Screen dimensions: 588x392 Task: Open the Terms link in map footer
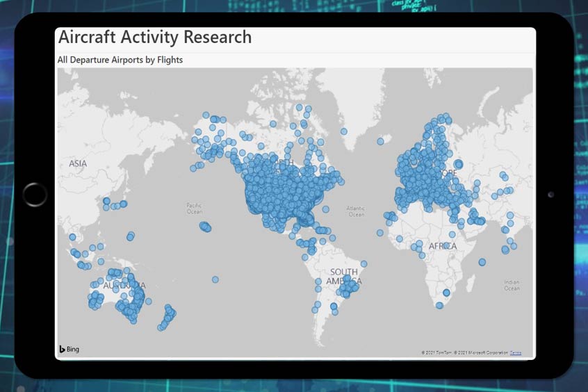[x=515, y=353]
